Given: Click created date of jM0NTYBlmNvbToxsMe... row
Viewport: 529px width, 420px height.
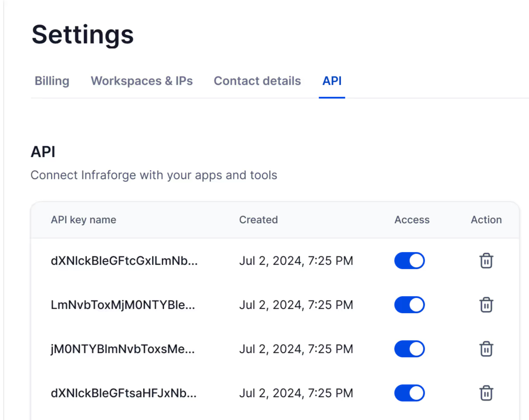Looking at the screenshot, I should pyautogui.click(x=296, y=349).
